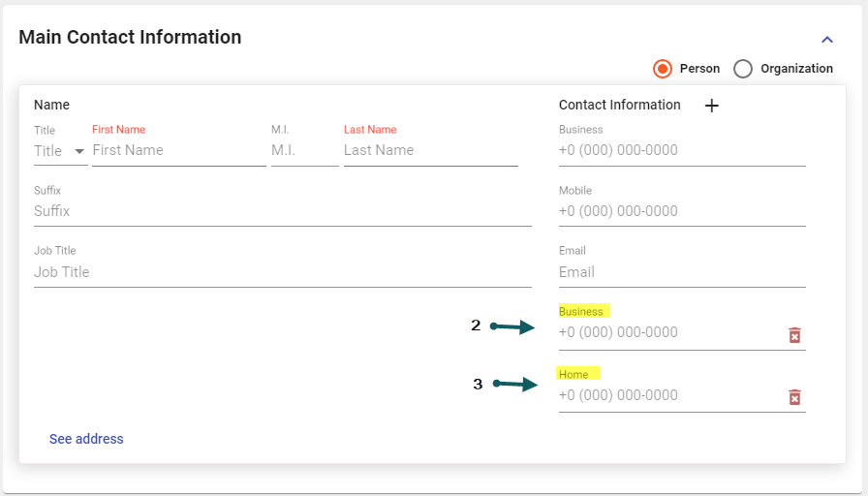Click the Main Contact Information heading
868x496 pixels.
click(x=130, y=38)
